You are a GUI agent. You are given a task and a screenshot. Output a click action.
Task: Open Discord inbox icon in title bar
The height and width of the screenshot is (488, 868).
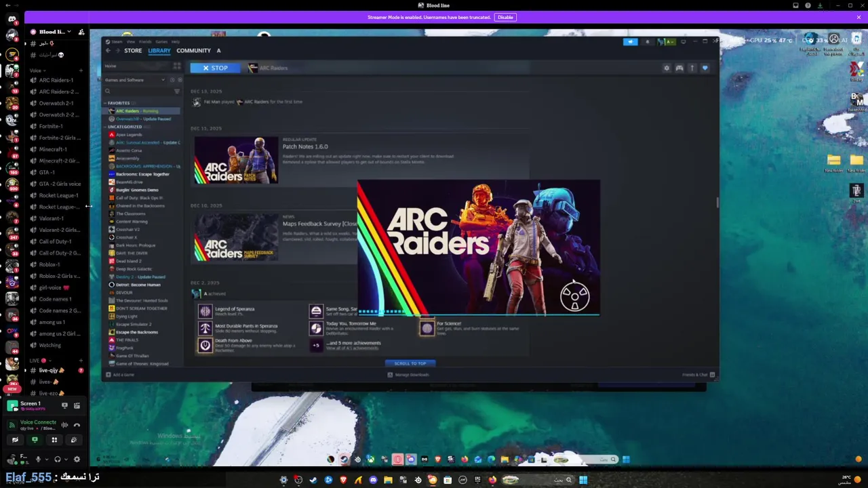795,5
